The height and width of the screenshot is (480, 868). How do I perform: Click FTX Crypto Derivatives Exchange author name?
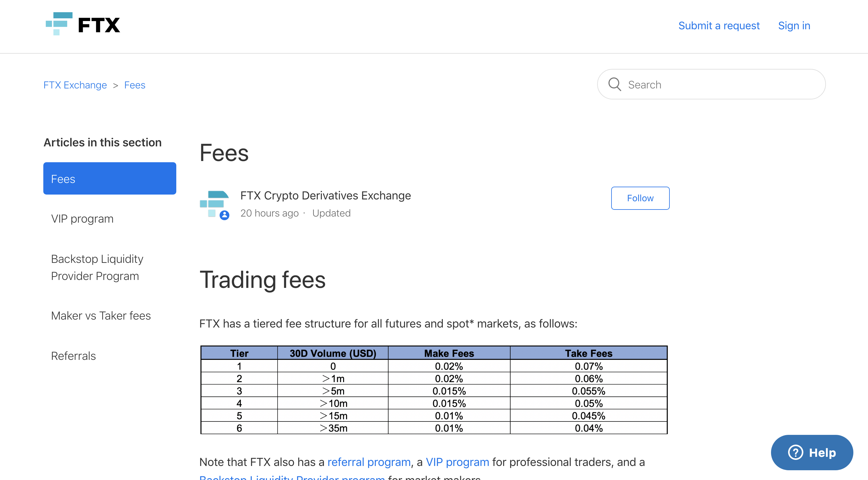tap(325, 195)
